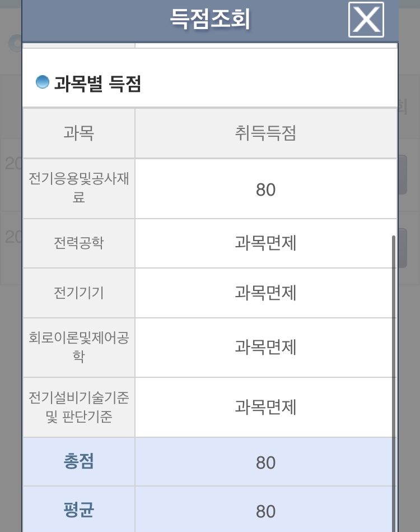Select 과목면제 in the 전력공학 row
This screenshot has width=420, height=532.
(x=265, y=243)
